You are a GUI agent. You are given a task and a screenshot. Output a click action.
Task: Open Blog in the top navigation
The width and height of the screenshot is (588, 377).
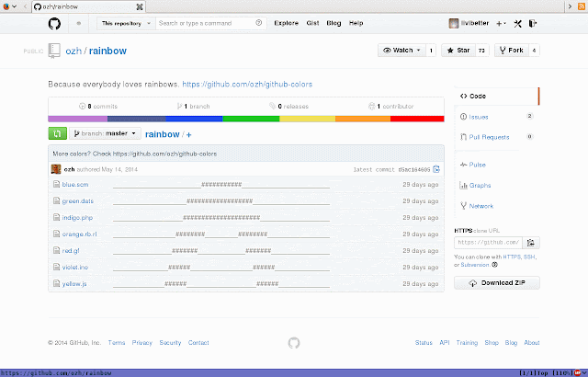334,23
